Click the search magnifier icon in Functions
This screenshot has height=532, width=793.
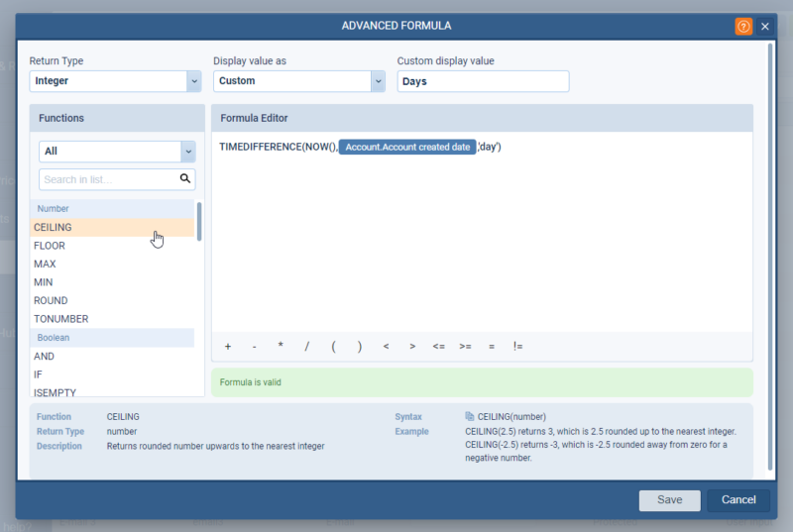pyautogui.click(x=185, y=178)
